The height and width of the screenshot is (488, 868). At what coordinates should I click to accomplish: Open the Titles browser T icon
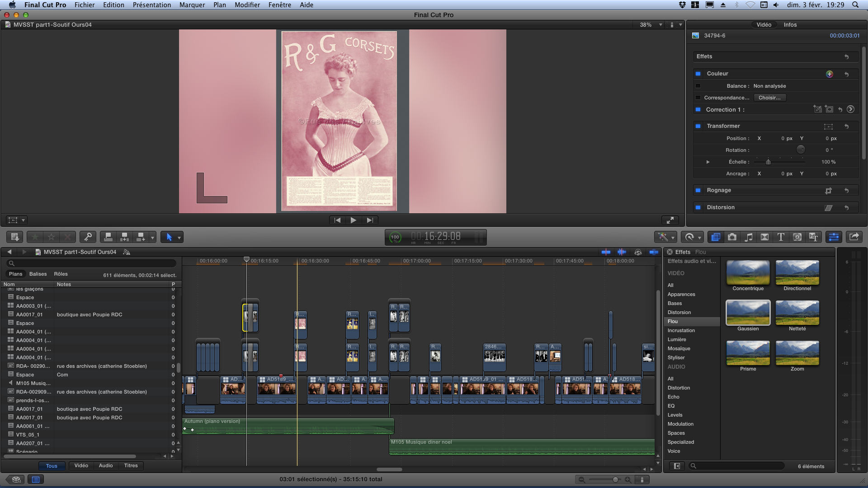781,237
